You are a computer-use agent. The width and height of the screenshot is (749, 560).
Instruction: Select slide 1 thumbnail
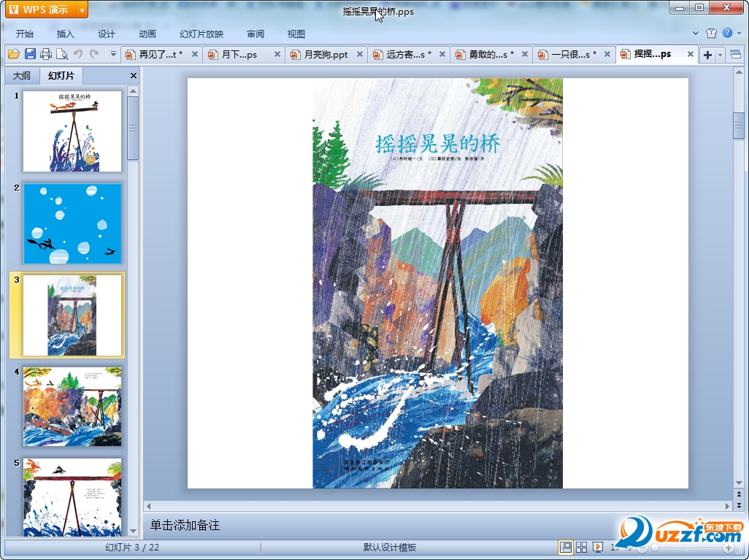point(72,131)
